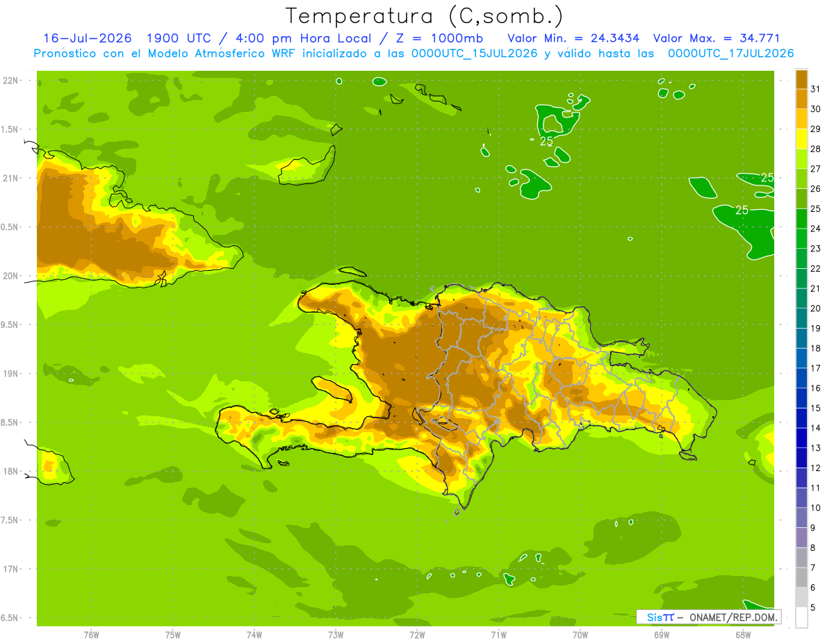Click the date '16-Jul-2026' in the header
The width and height of the screenshot is (834, 644).
tap(88, 39)
